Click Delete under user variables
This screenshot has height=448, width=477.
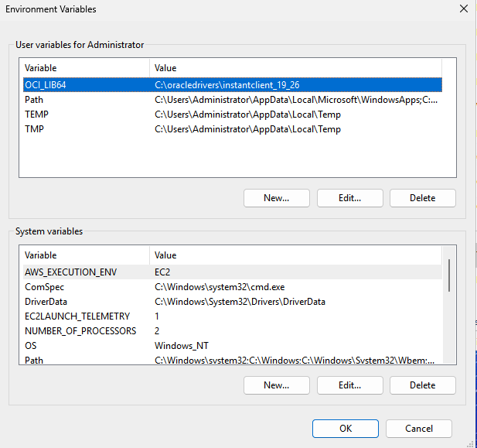(422, 198)
